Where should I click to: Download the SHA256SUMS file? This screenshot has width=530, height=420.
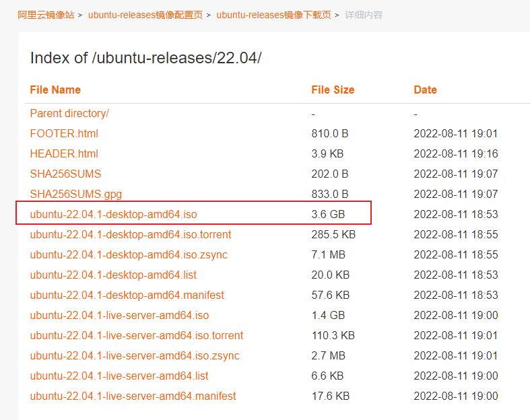65,174
